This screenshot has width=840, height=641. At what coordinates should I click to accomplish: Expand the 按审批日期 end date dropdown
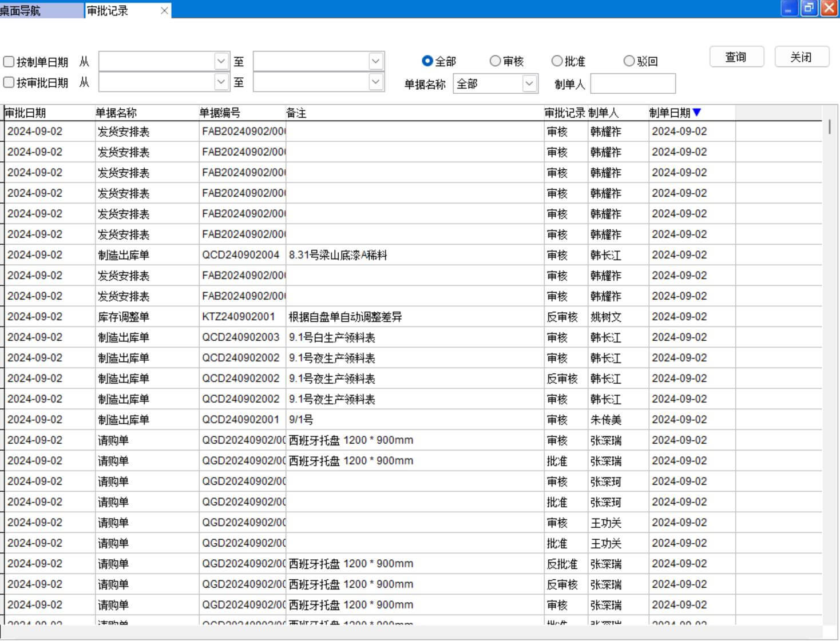pos(375,82)
